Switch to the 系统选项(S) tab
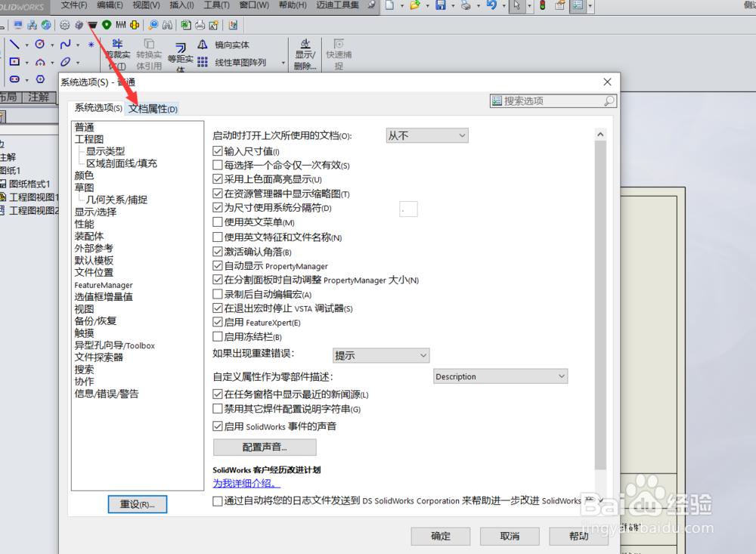 point(98,108)
